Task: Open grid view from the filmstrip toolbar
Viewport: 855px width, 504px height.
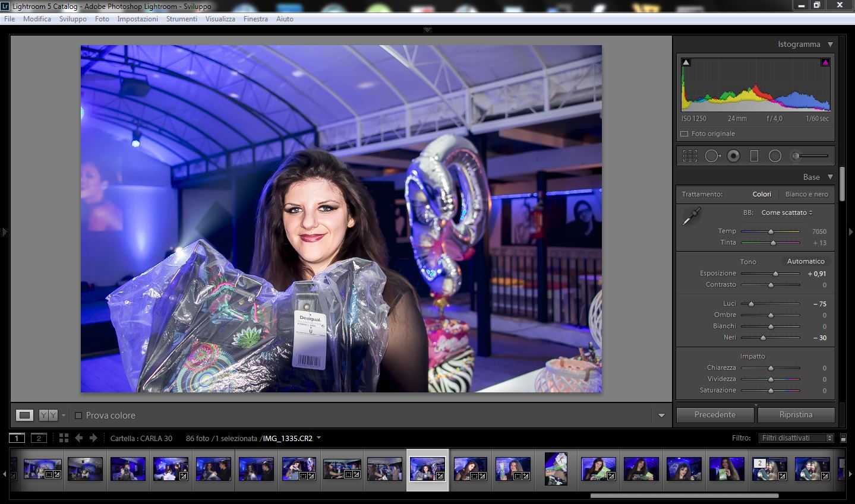Action: pos(64,438)
